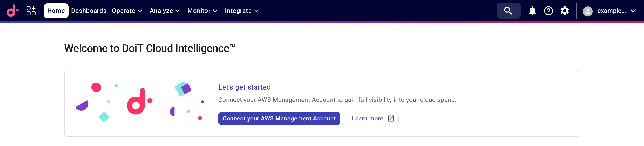
Task: Click the Let's get started heading
Action: tap(244, 87)
